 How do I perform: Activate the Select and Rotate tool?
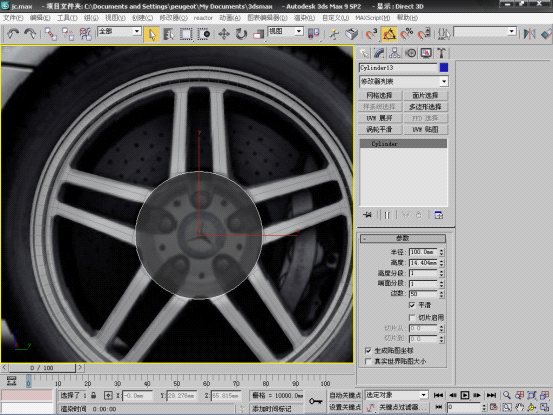pyautogui.click(x=241, y=34)
